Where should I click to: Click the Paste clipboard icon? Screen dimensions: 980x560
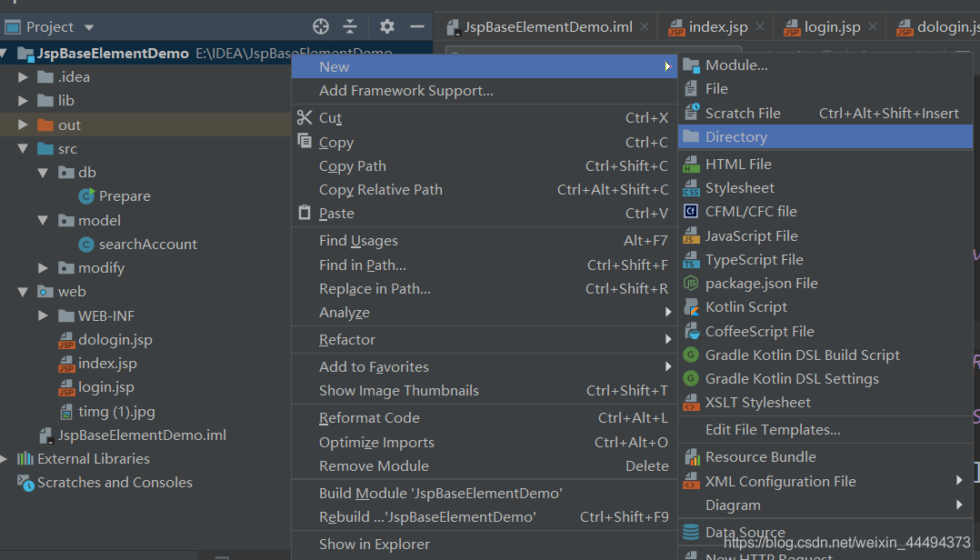tap(305, 213)
